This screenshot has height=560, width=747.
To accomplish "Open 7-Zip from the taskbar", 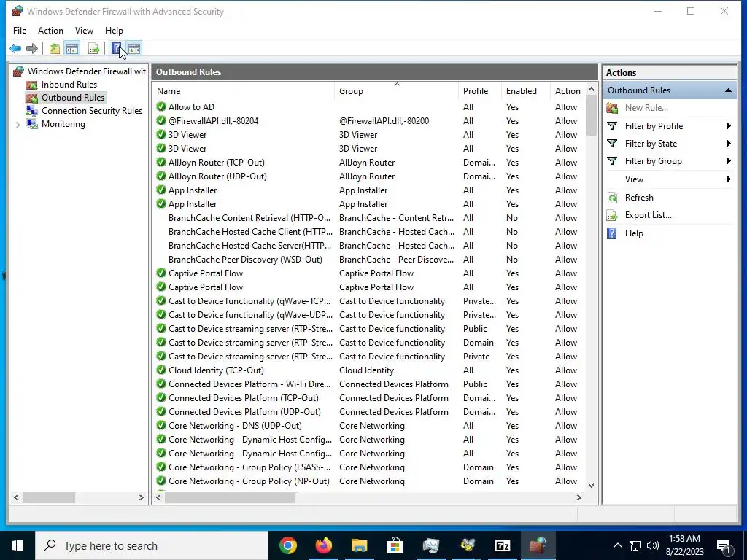I will [502, 545].
